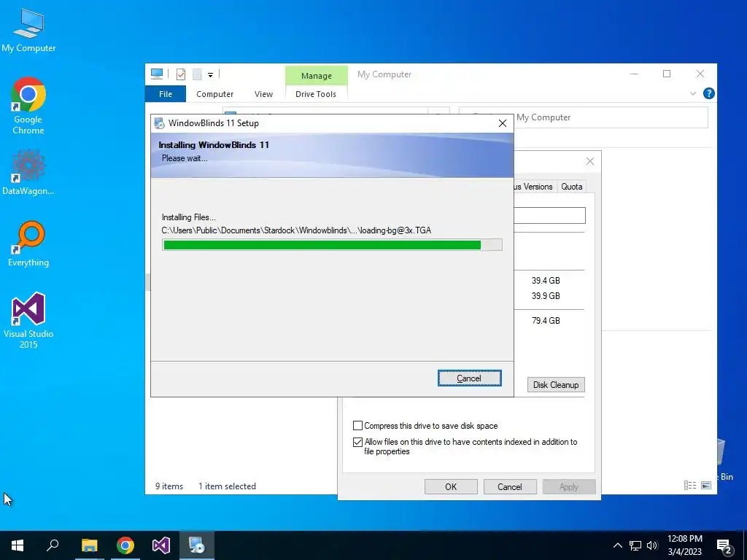Screen dimensions: 747x560
Task: Click the green installation progress bar
Action: click(x=332, y=245)
